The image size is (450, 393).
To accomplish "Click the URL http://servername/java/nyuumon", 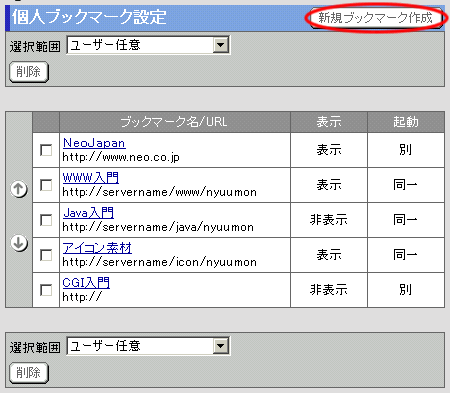I will (158, 227).
